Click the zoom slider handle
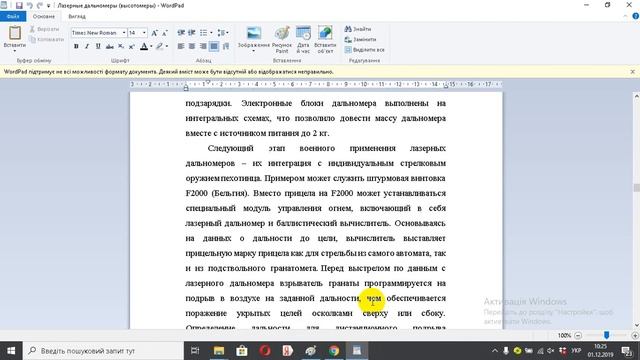The width and height of the screenshot is (640, 360). [x=607, y=335]
